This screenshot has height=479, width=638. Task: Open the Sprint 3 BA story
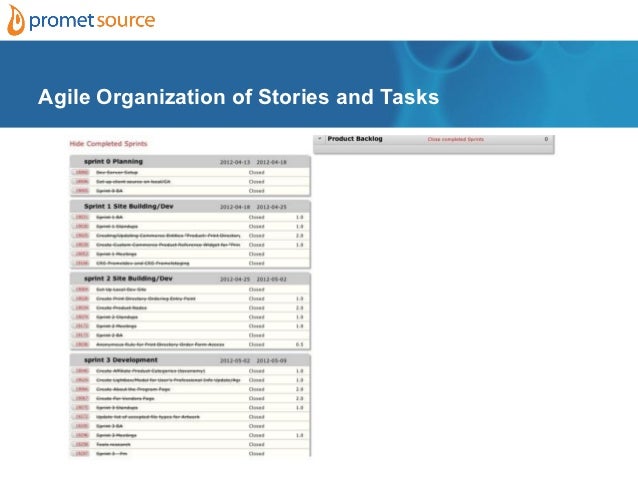coord(109,426)
